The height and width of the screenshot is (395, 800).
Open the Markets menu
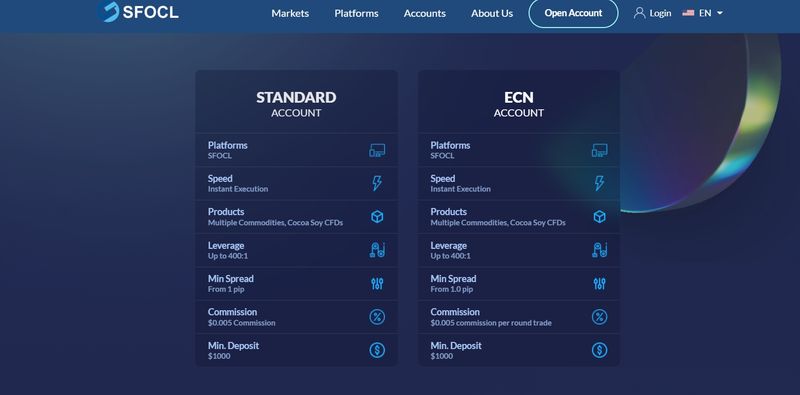290,13
